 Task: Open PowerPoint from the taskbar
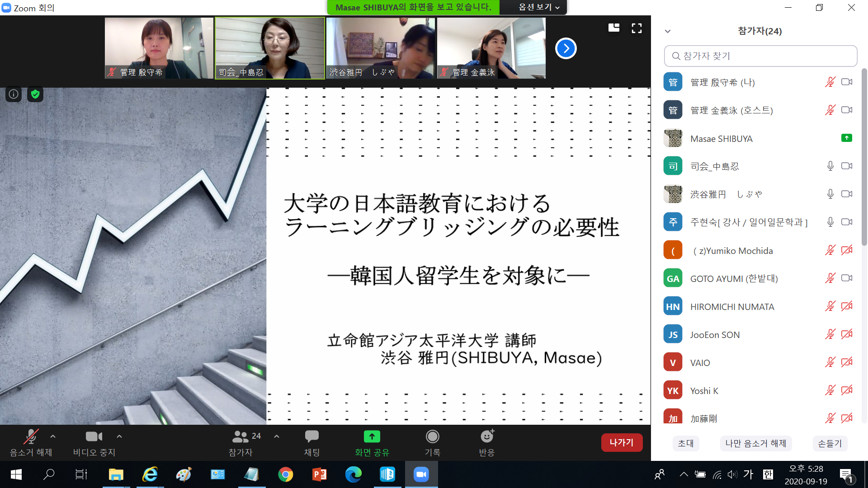click(319, 474)
